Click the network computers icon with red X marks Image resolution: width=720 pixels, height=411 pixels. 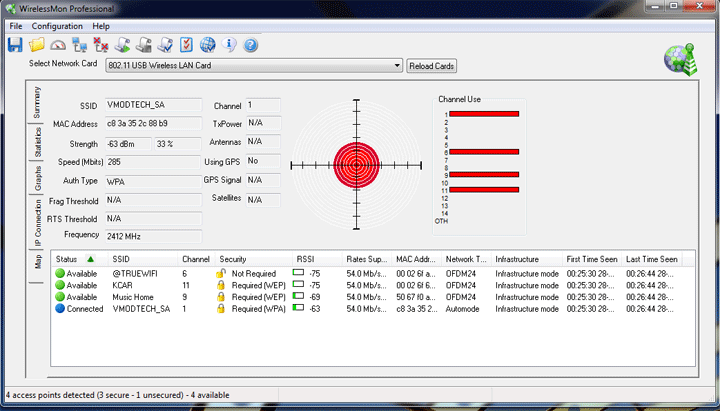(101, 45)
